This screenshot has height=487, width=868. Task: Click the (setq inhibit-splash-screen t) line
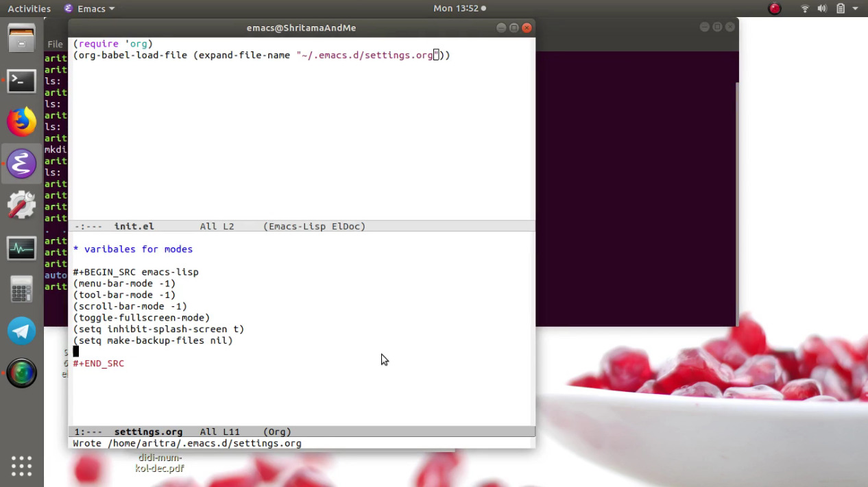158,329
